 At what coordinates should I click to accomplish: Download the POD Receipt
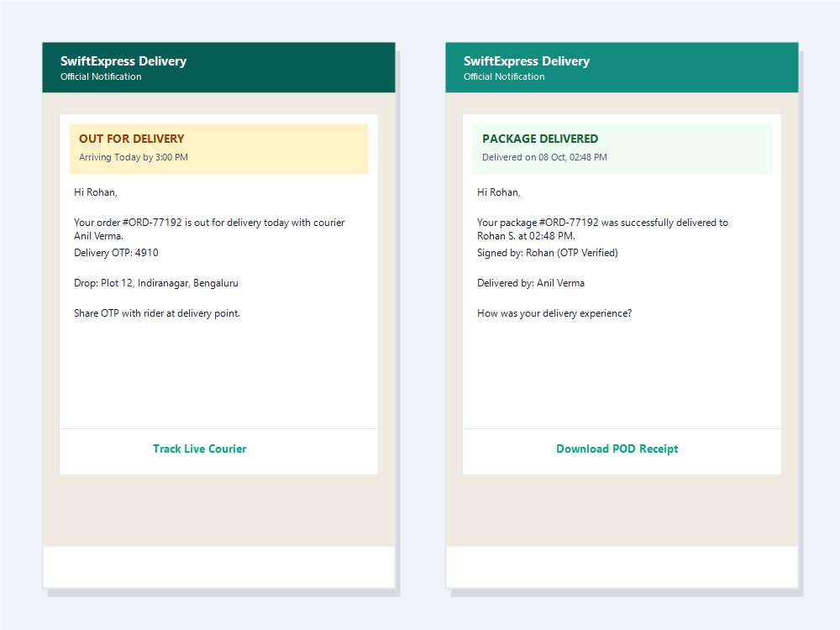617,449
